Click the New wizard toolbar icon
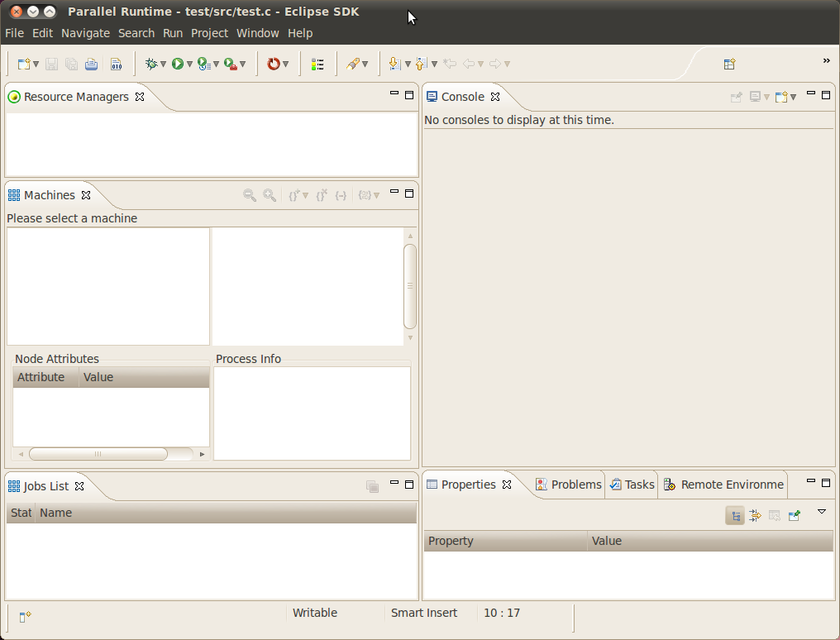 (x=24, y=64)
